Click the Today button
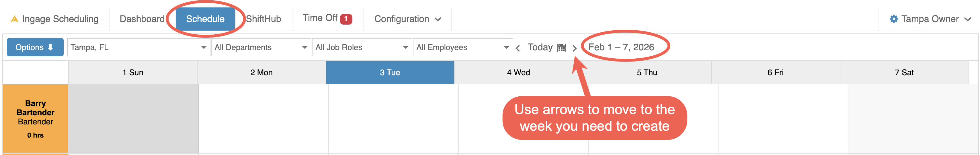Image resolution: width=980 pixels, height=155 pixels. (x=540, y=47)
